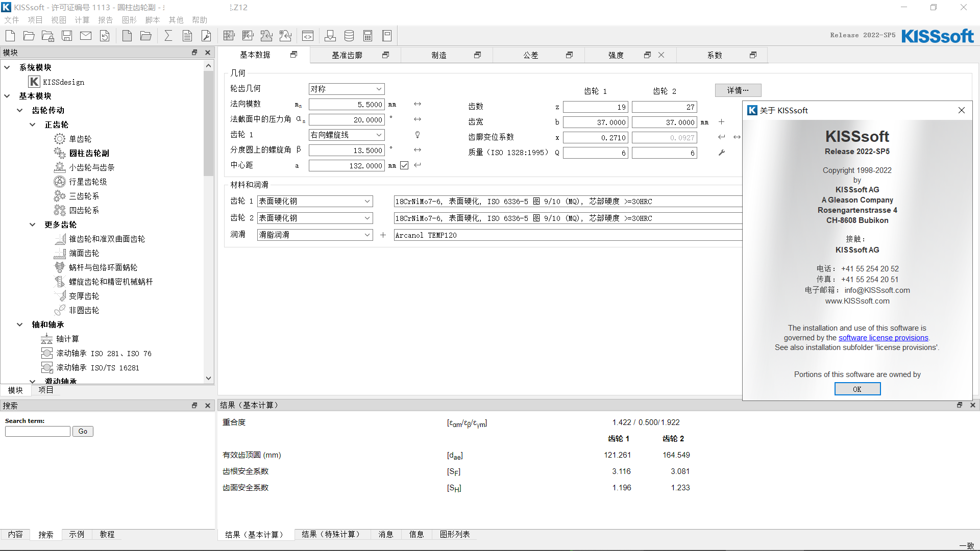Click the gray new project page icon

tap(127, 36)
